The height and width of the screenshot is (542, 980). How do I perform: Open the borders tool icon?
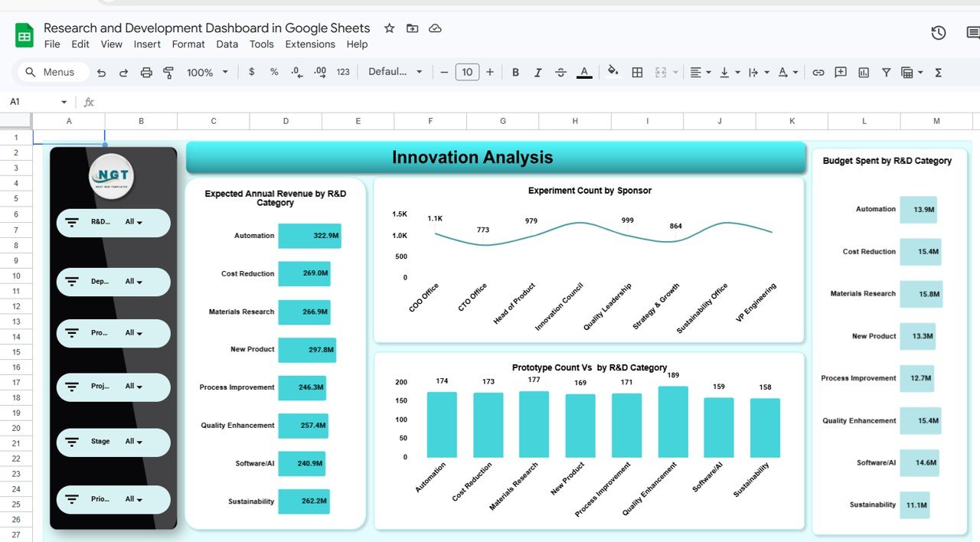[x=637, y=72]
